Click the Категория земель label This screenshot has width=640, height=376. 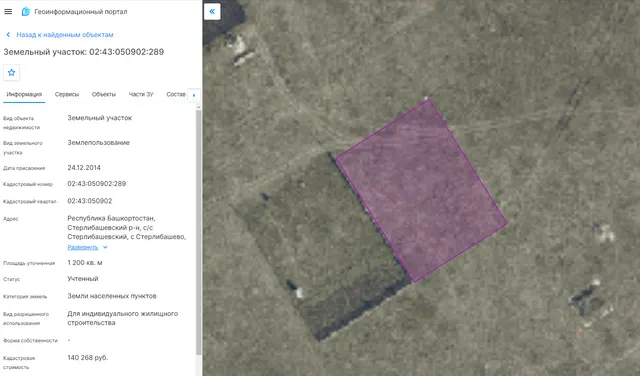(x=25, y=297)
